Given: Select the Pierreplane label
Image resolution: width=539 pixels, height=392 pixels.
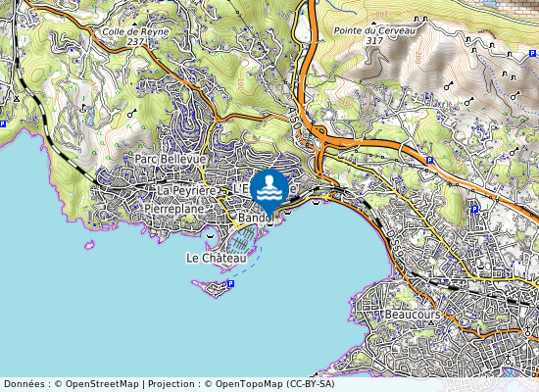Looking at the screenshot, I should [x=173, y=209].
